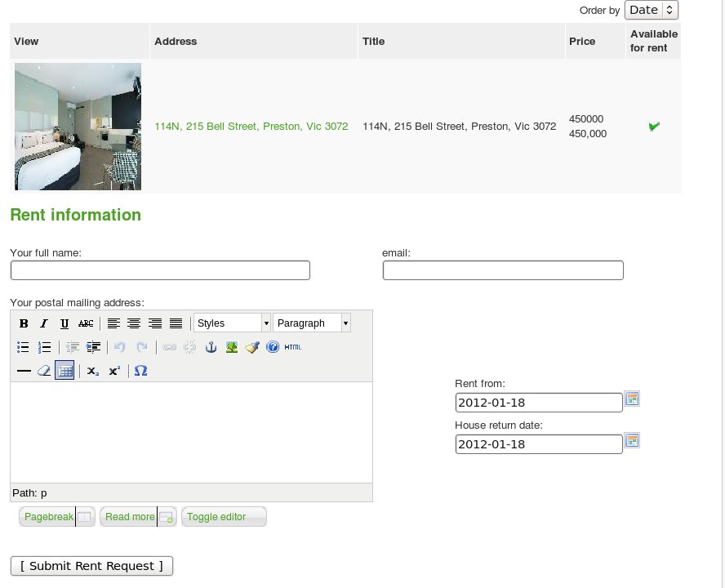Remove formatting with the eraser icon
Screen dimensions: 725x588
(44, 371)
